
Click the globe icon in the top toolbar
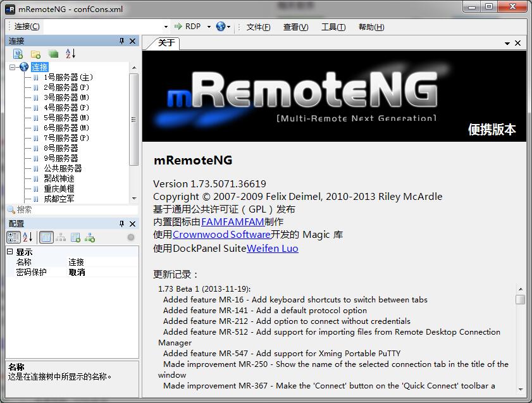click(221, 27)
